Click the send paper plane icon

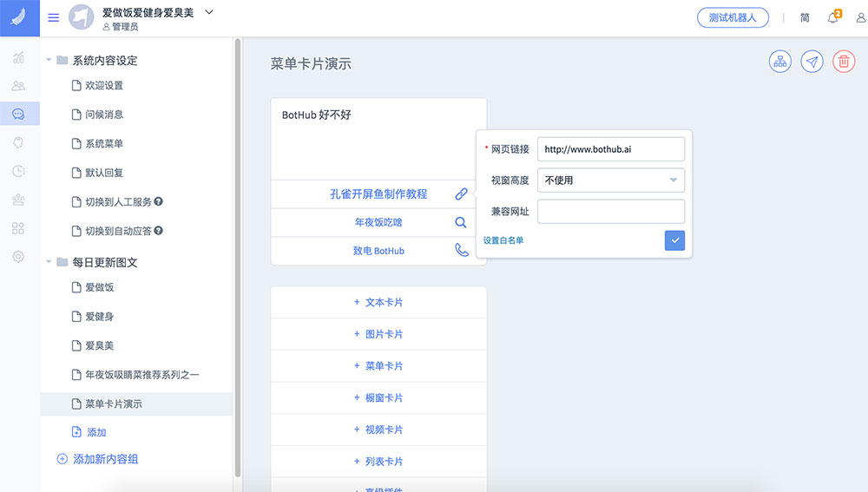tap(812, 62)
